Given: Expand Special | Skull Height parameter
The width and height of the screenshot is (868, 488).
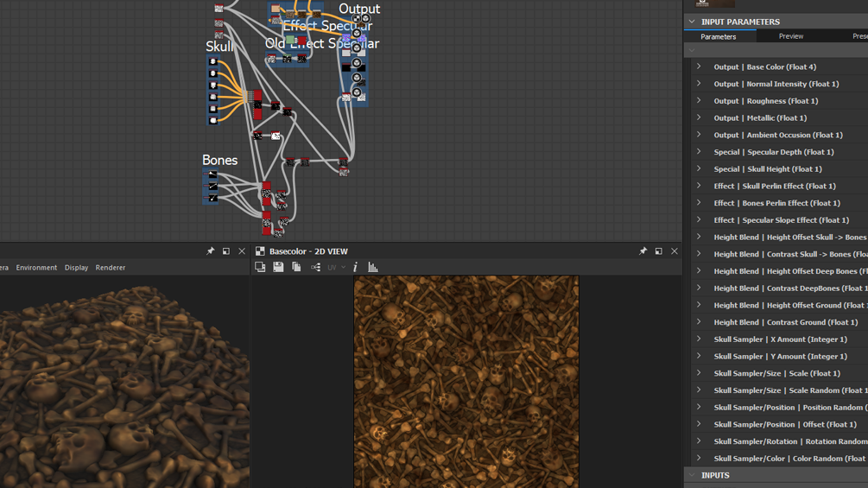Looking at the screenshot, I should [699, 168].
